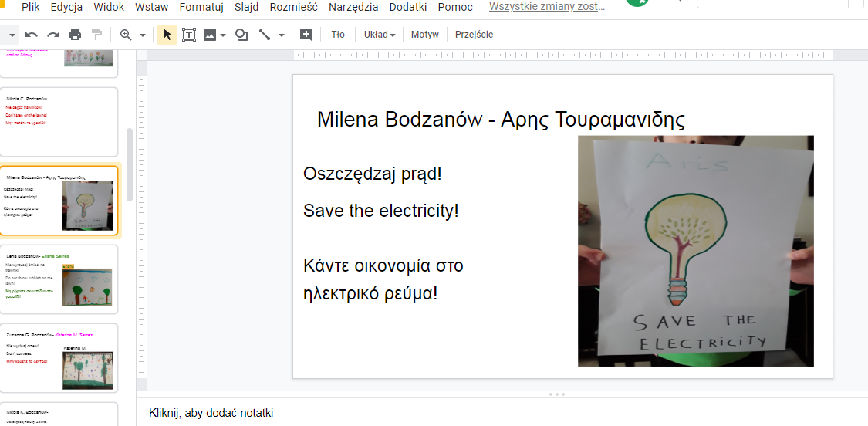Screen dimensions: 868x426
Task: Click the notes panel resize handle dots
Action: point(556,394)
